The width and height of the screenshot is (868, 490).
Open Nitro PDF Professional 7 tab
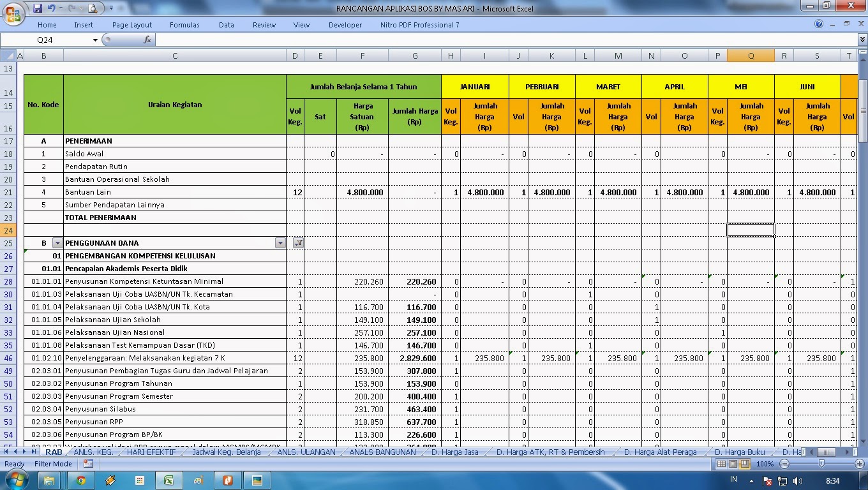click(x=420, y=25)
